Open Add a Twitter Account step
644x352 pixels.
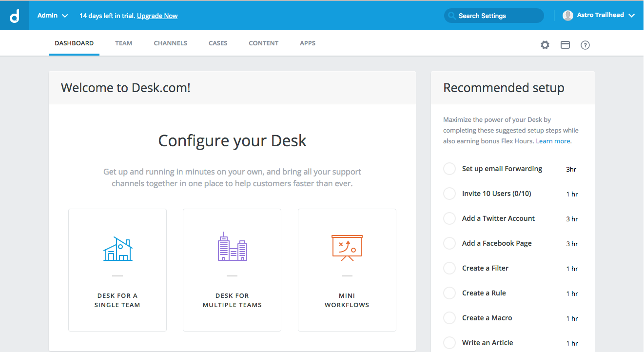(498, 218)
